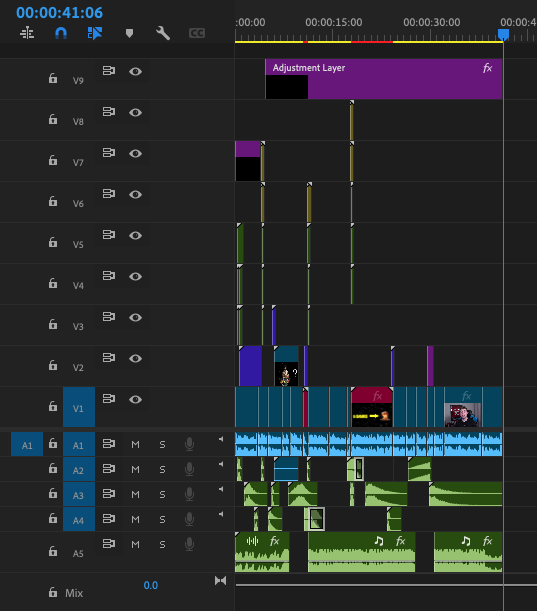Toggle A3 track targeting button

(79, 494)
